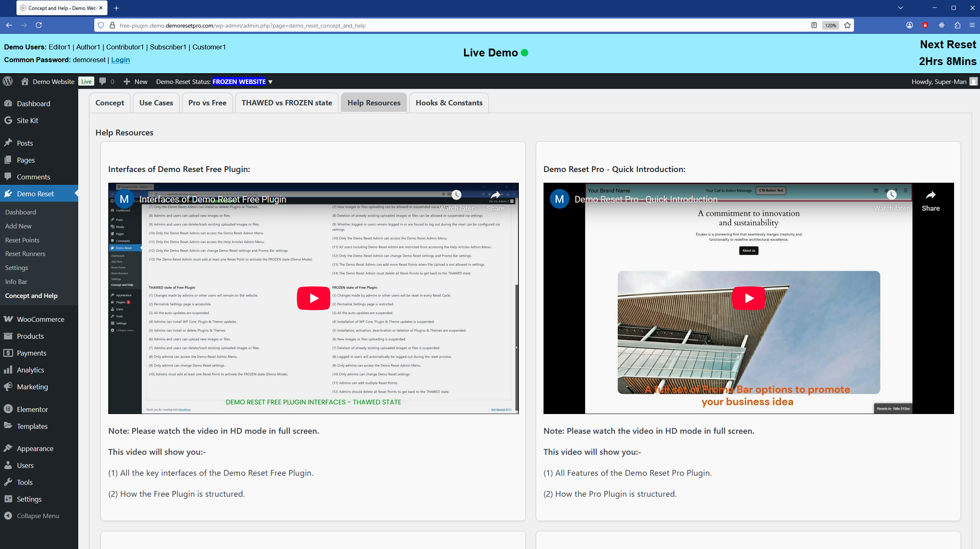Image resolution: width=980 pixels, height=549 pixels.
Task: Play the Interfaces of Demo Reset Free Plugin video
Action: [313, 298]
